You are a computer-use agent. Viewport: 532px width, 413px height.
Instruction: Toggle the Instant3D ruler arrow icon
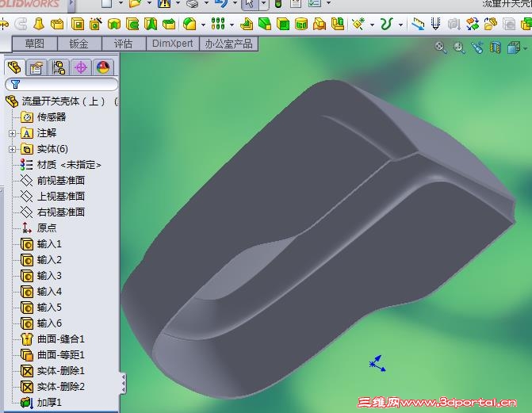[x=418, y=24]
